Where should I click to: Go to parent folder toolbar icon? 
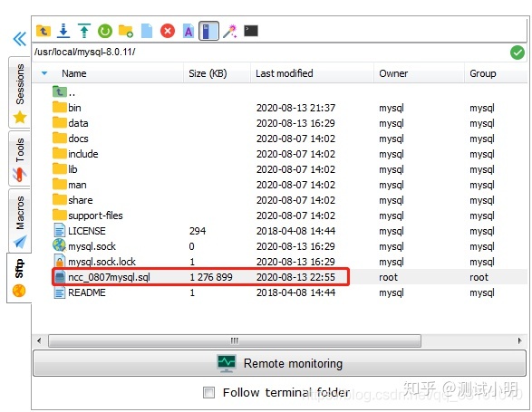pyautogui.click(x=44, y=31)
